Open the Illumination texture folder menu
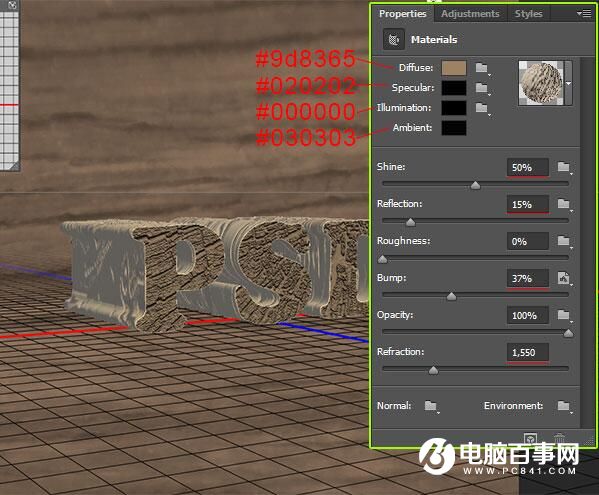This screenshot has width=599, height=495. pyautogui.click(x=482, y=108)
